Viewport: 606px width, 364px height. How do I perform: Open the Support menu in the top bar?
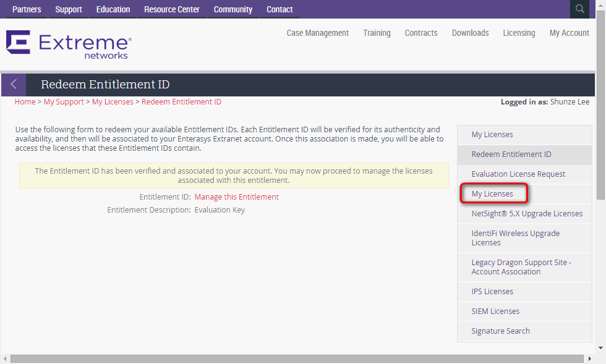click(x=69, y=9)
